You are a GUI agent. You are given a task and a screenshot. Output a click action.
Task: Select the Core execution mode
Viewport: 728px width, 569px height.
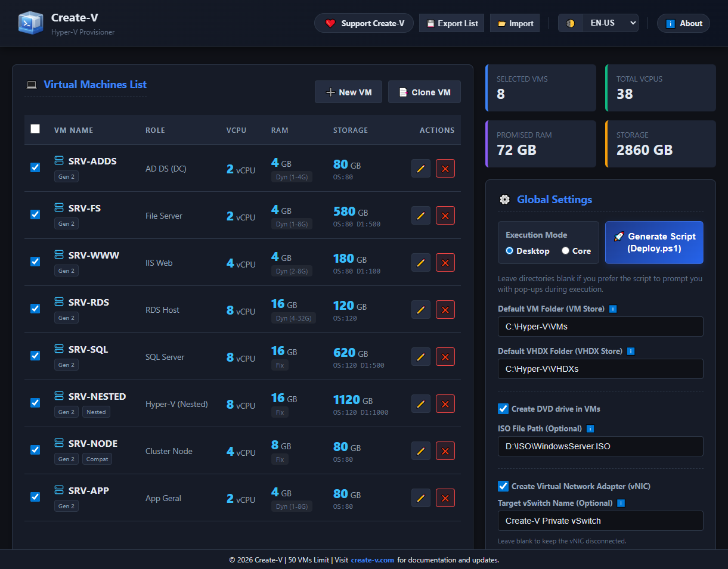click(x=565, y=251)
